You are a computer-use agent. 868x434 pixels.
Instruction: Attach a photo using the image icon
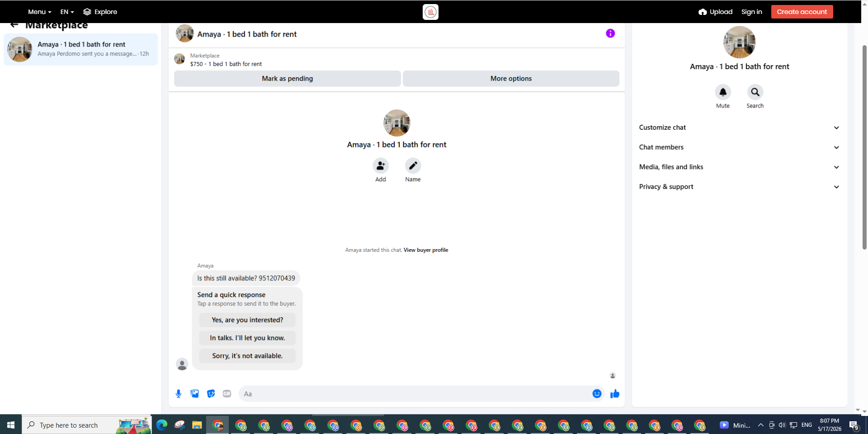(195, 394)
